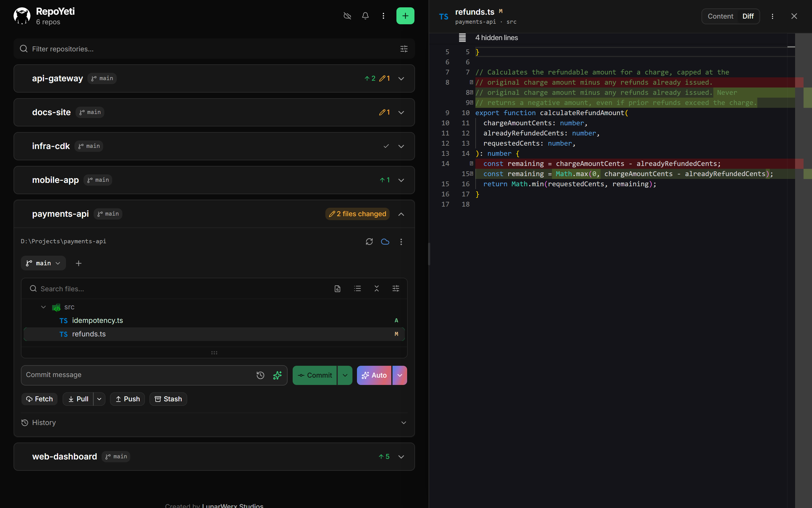Image resolution: width=812 pixels, height=508 pixels.
Task: Open Pull options dropdown arrow
Action: pyautogui.click(x=99, y=399)
